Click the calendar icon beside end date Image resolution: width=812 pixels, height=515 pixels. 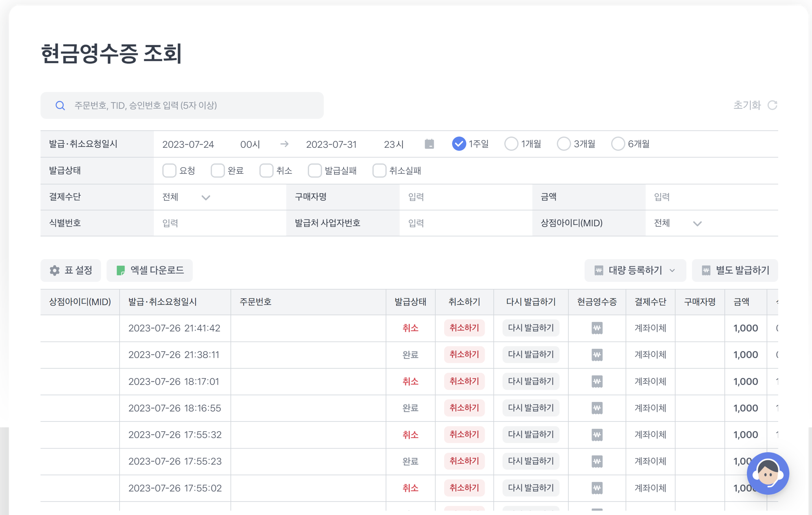click(x=429, y=144)
